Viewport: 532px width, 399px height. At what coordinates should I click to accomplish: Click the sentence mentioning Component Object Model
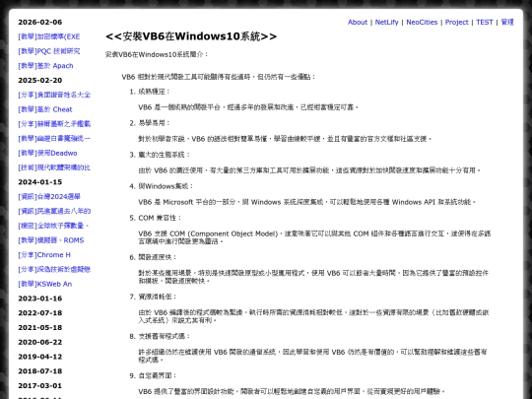tap(314, 237)
